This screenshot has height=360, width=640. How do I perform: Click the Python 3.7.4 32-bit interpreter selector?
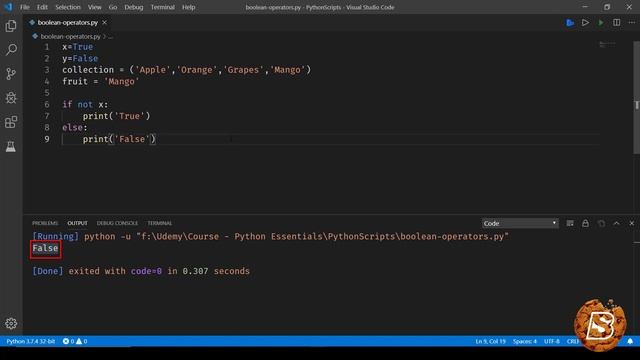(31, 341)
